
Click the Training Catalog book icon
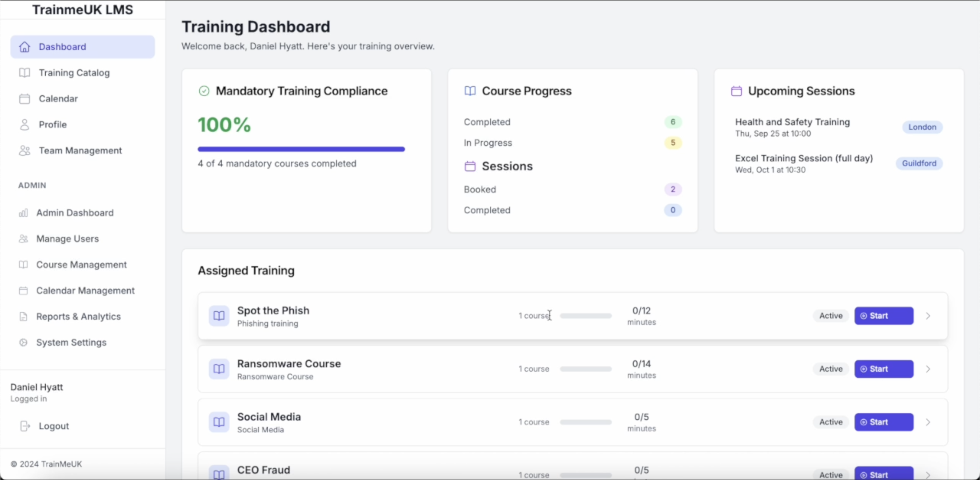tap(24, 73)
